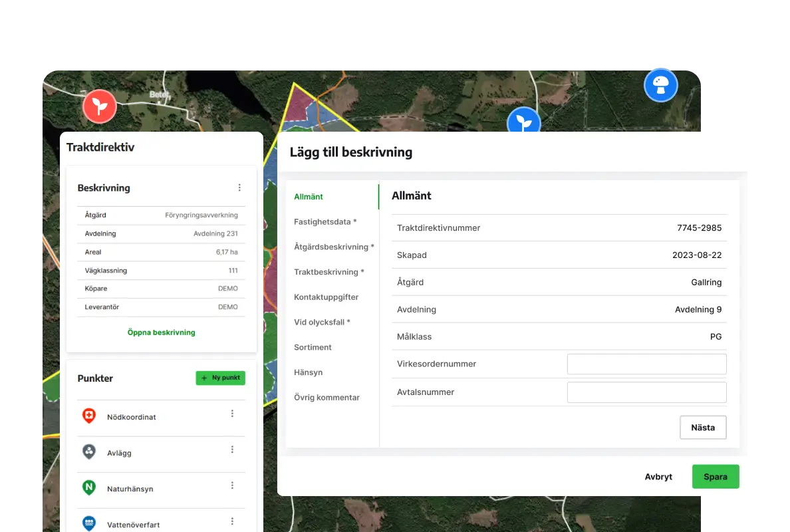Open options menu for Avlägg
This screenshot has width=790, height=532.
pyautogui.click(x=232, y=450)
